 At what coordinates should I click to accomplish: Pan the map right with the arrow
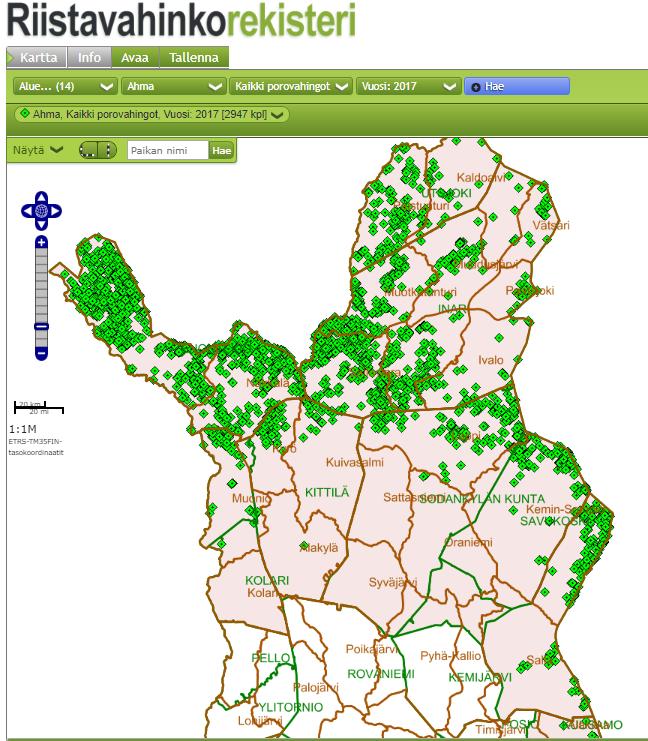56,211
